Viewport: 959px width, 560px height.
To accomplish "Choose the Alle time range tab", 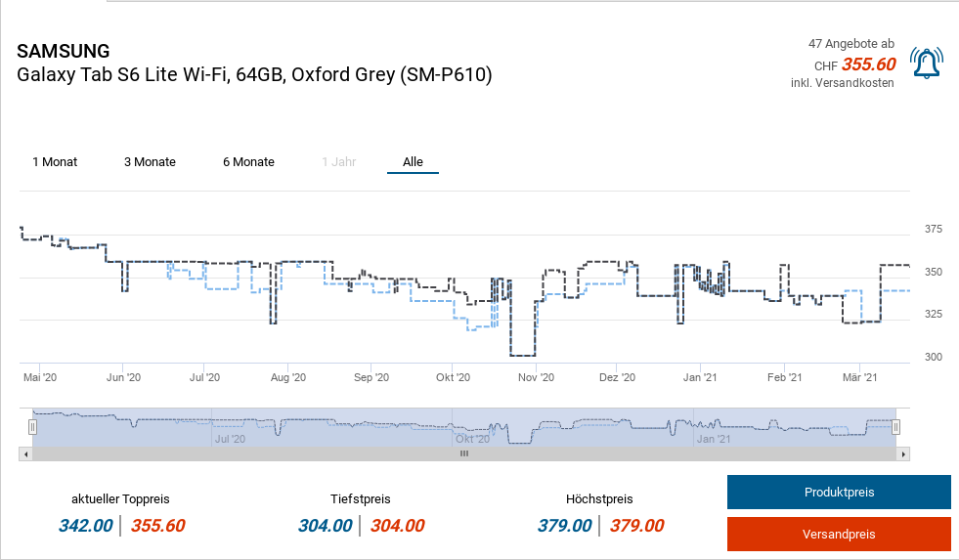I will (413, 162).
